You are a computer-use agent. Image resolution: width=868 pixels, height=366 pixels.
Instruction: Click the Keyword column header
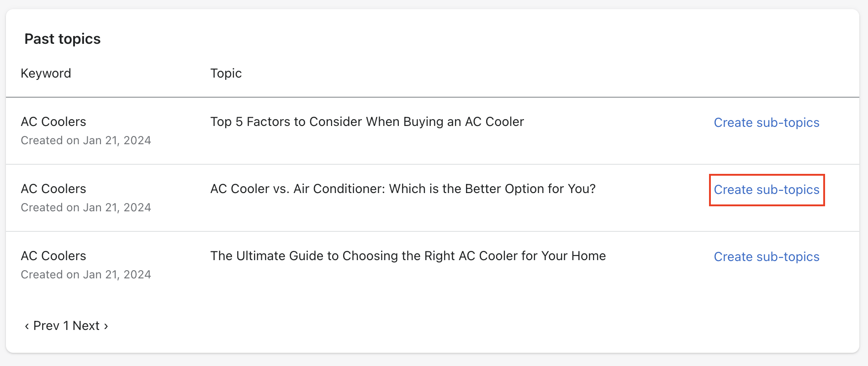coord(46,73)
